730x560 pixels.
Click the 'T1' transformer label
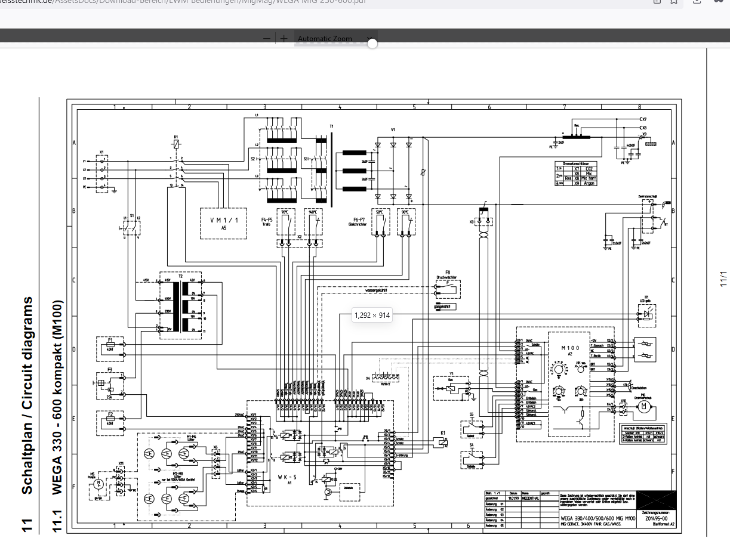[331, 127]
